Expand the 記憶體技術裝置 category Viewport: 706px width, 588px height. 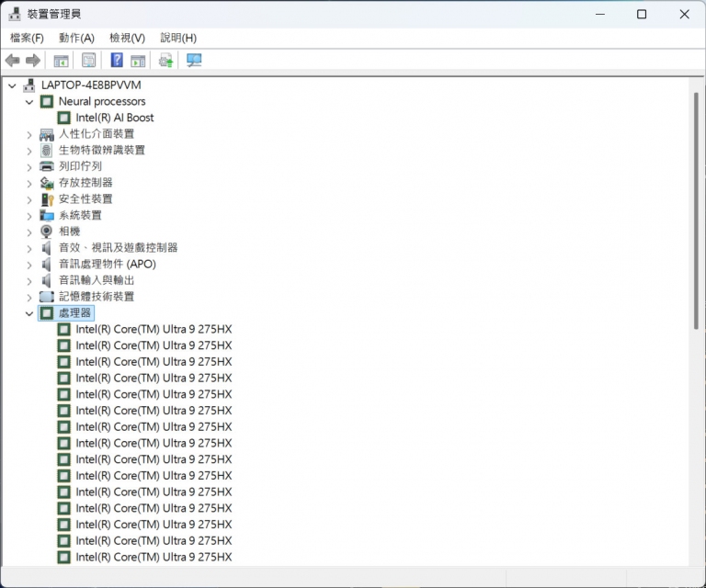coord(29,298)
